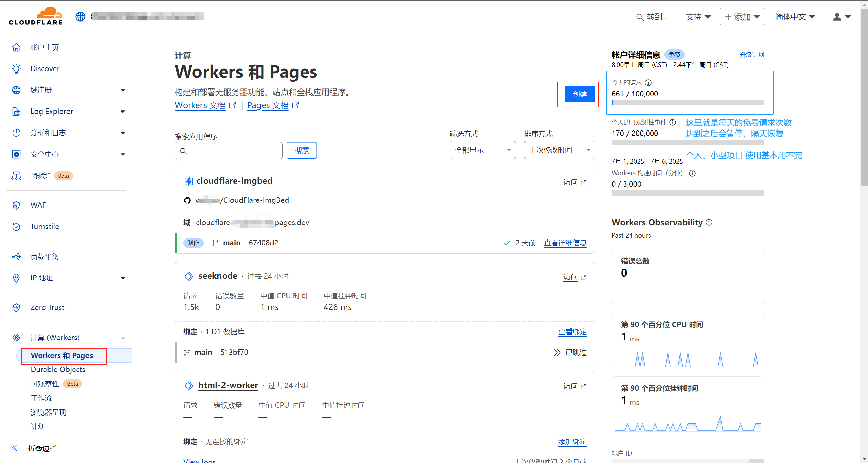This screenshot has width=868, height=463.
Task: Open the 安全中心 section
Action: pos(44,154)
